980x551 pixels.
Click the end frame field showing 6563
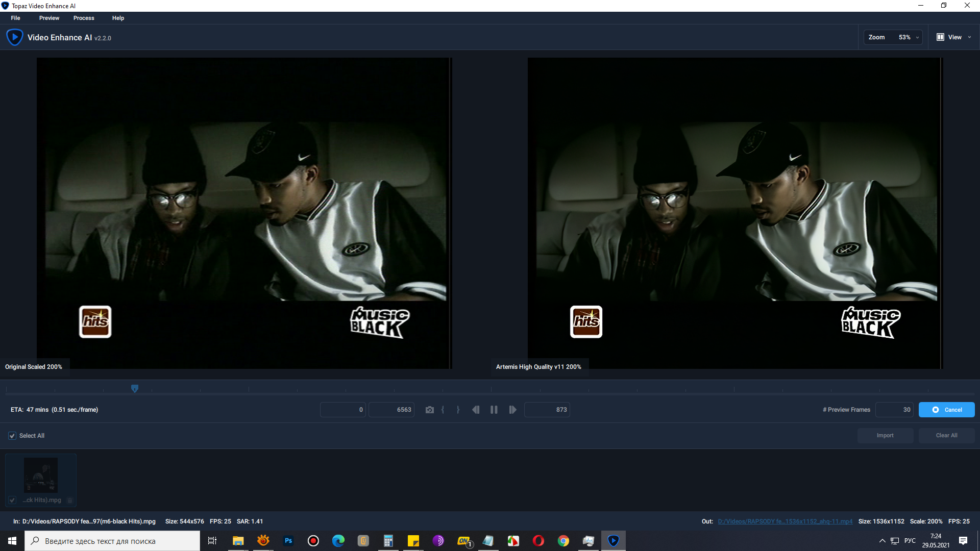391,410
